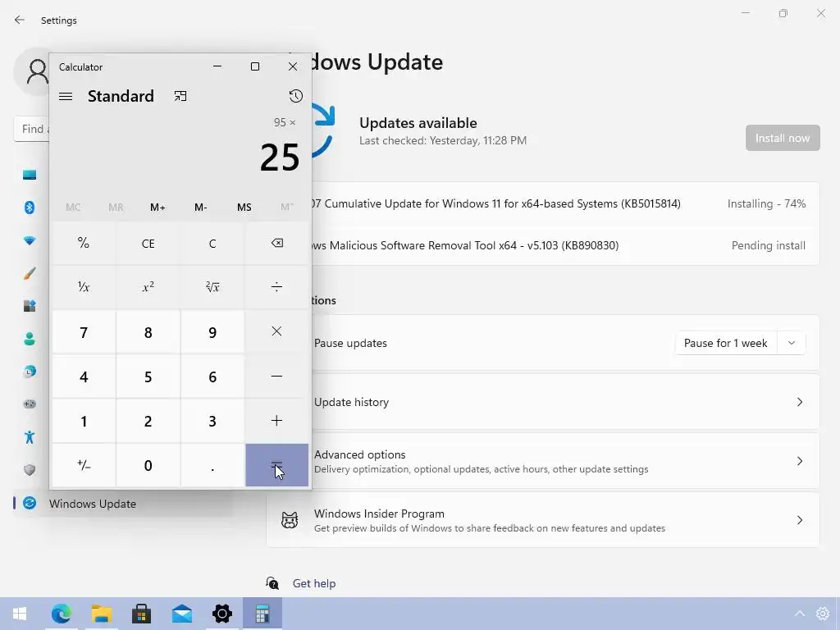This screenshot has height=630, width=840.
Task: Open the Calculator navigation hamburger menu
Action: 66,97
